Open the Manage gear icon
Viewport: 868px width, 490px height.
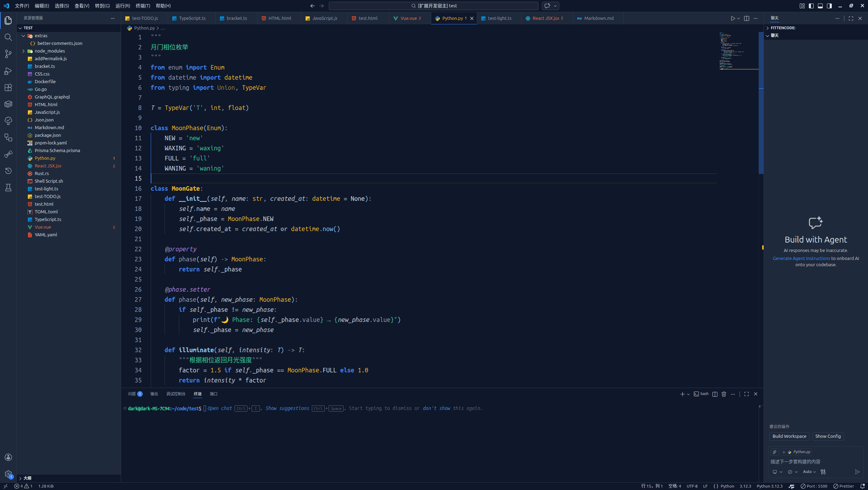click(8, 474)
